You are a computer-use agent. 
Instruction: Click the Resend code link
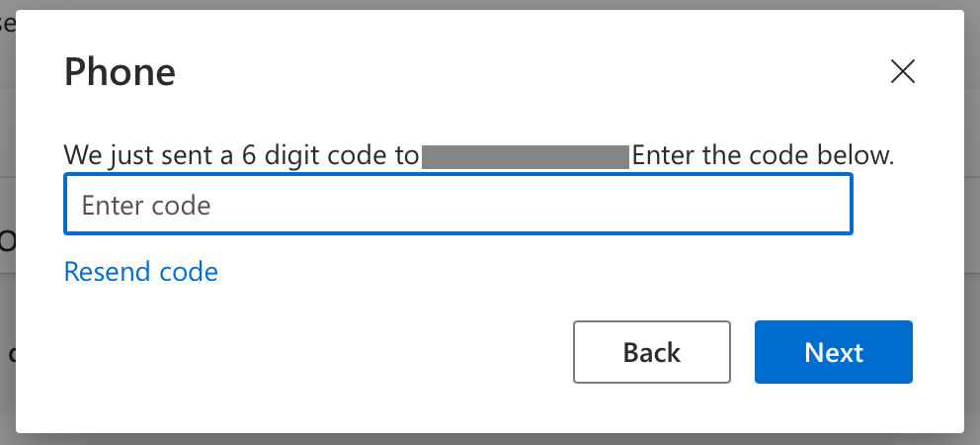(140, 272)
